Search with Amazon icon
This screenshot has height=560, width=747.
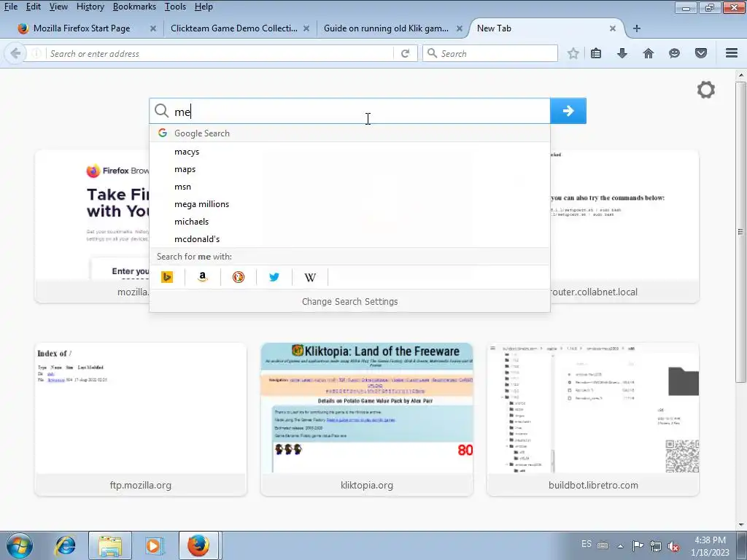pos(203,277)
